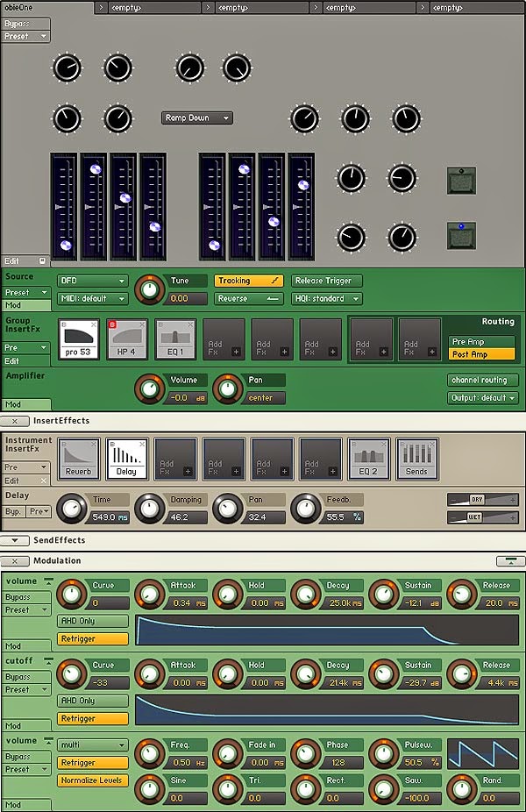The image size is (526, 812).
Task: Remove Sends using its X icon
Action: (x=432, y=445)
